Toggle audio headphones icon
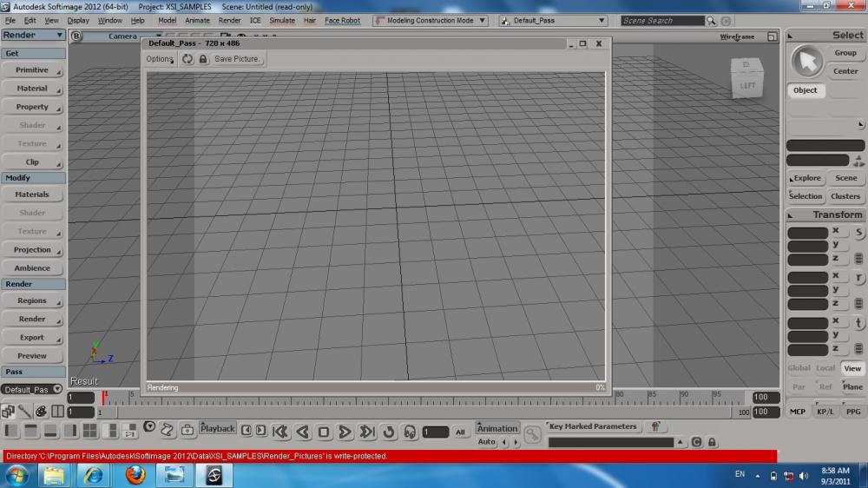Image resolution: width=868 pixels, height=488 pixels. [410, 432]
